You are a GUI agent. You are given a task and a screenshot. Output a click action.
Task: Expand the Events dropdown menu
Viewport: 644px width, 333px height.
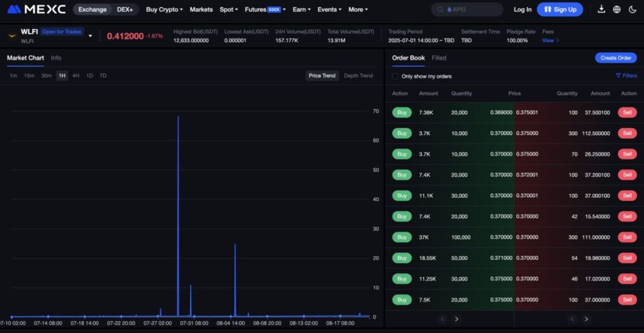[x=330, y=9]
